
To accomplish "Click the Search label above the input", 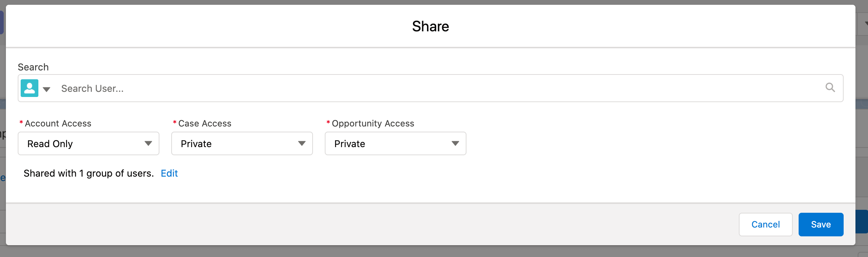I will click(33, 67).
